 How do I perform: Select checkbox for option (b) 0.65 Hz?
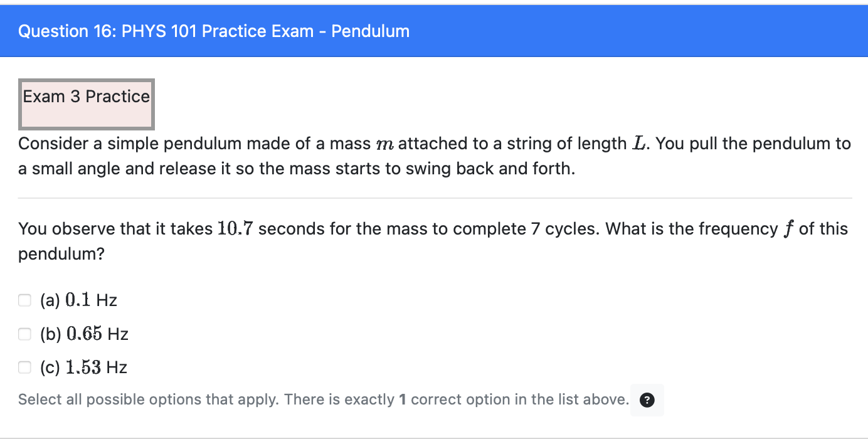click(24, 334)
